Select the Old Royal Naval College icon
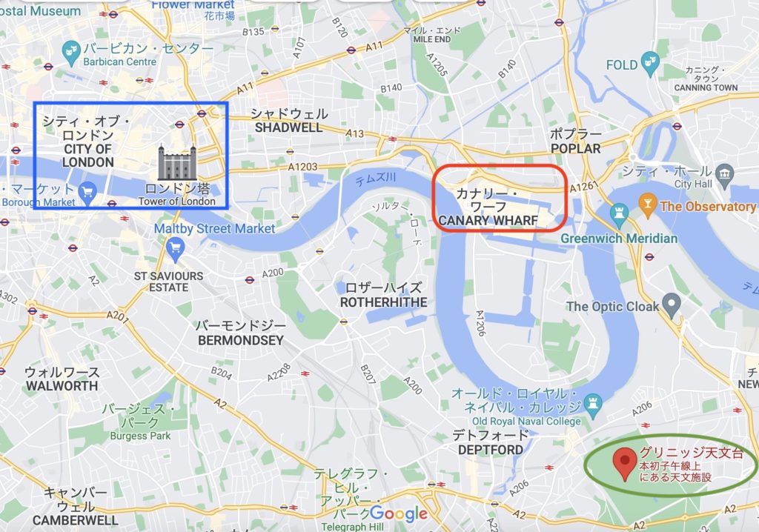The image size is (759, 532). 593,405
